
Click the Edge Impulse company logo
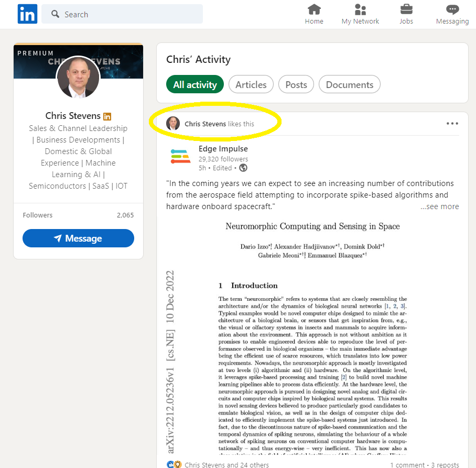(180, 156)
